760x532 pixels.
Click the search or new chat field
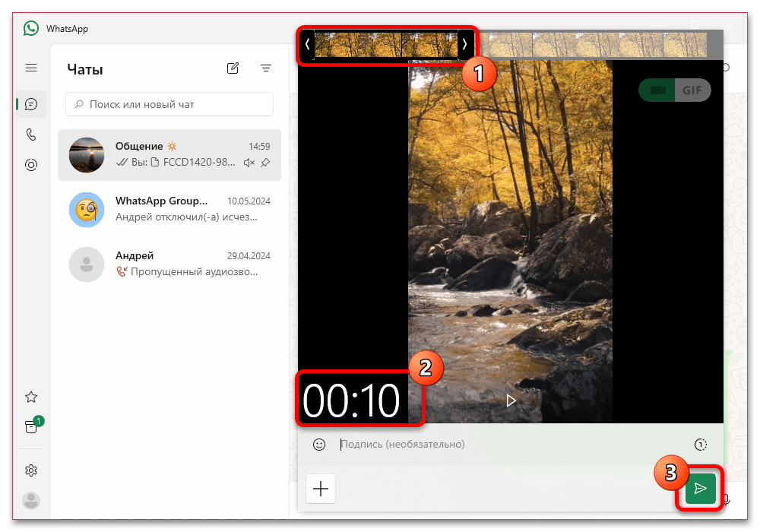click(169, 104)
